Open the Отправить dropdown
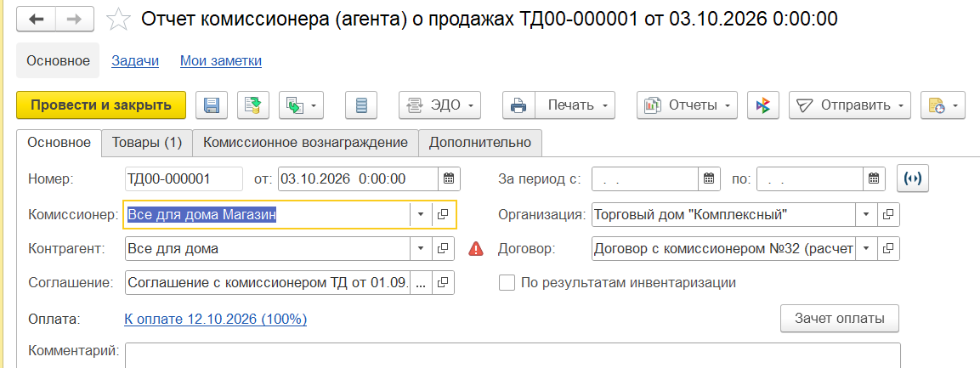The width and height of the screenshot is (980, 368). click(x=850, y=105)
